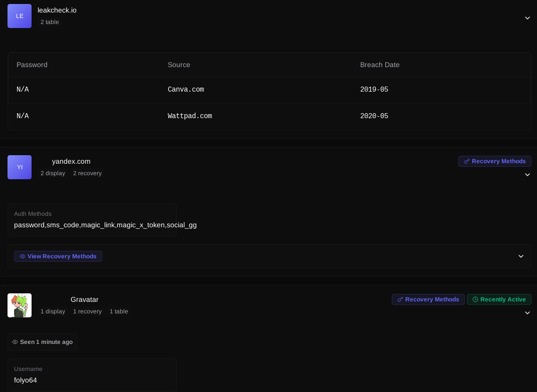The image size is (537, 392).
Task: Click the Breach Date column header
Action: pyautogui.click(x=380, y=65)
